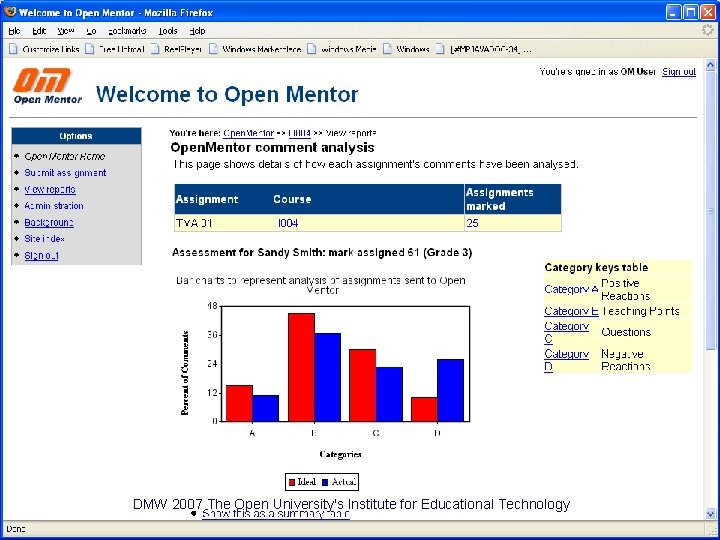Click the red Ideal legend swatch
This screenshot has width=720, height=540.
click(x=292, y=482)
